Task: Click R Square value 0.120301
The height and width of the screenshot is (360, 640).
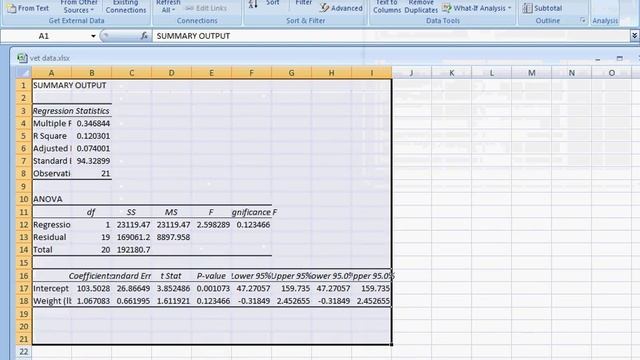Action: (91, 136)
